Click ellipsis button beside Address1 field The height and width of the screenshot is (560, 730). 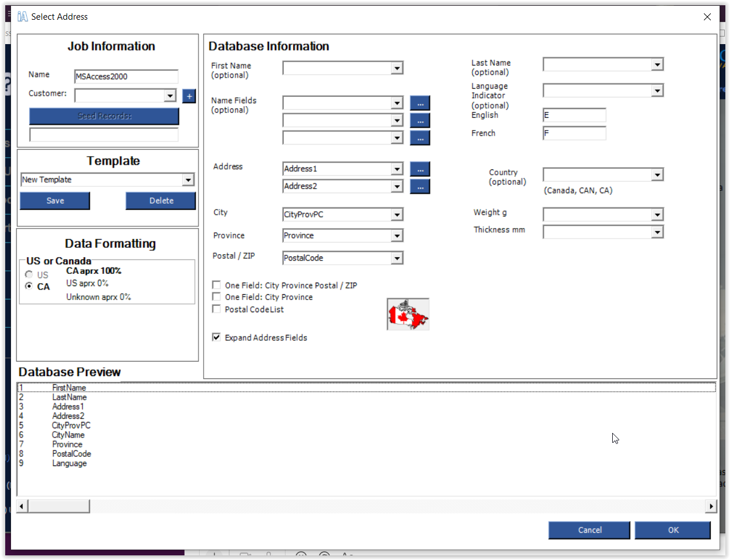(420, 169)
